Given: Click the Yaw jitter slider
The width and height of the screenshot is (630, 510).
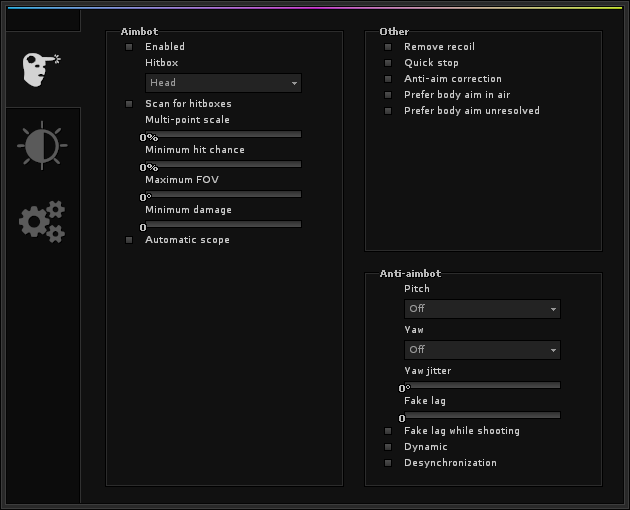Looking at the screenshot, I should pyautogui.click(x=482, y=384).
